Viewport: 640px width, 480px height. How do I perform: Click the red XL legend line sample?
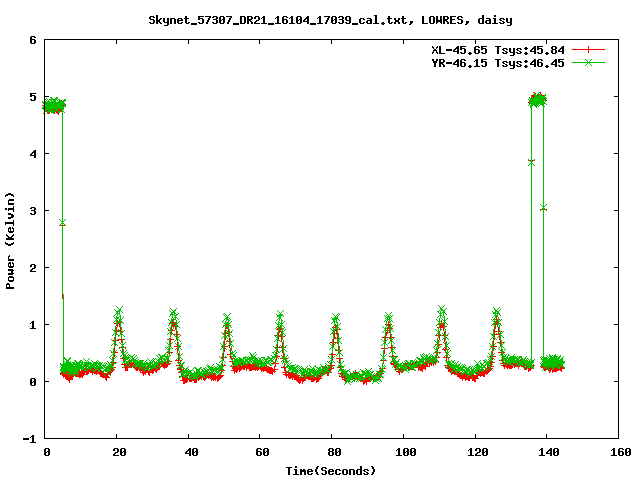pyautogui.click(x=588, y=50)
